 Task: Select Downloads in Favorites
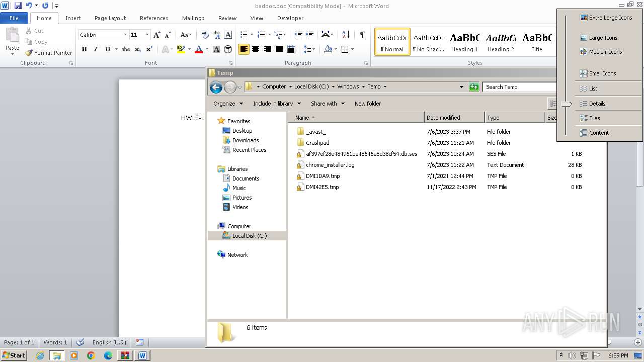[x=246, y=140]
